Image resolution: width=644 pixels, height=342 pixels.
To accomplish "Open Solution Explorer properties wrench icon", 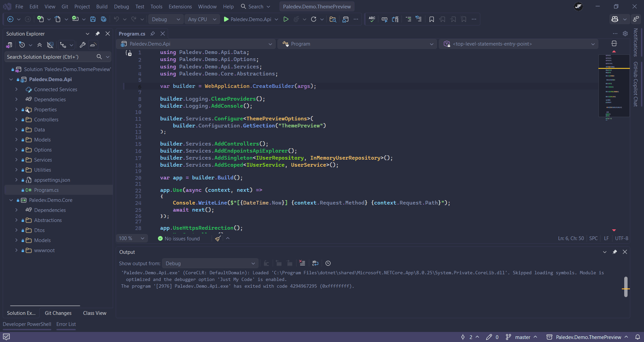I will tap(83, 45).
